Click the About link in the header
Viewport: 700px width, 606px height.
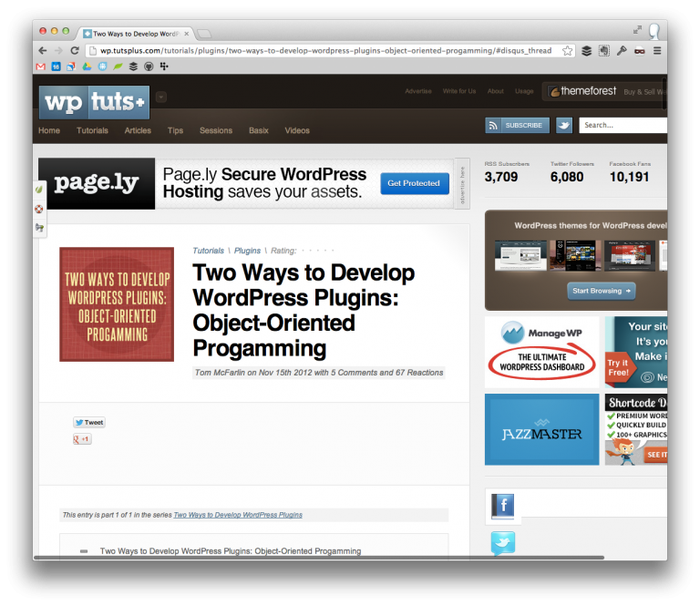click(x=496, y=91)
